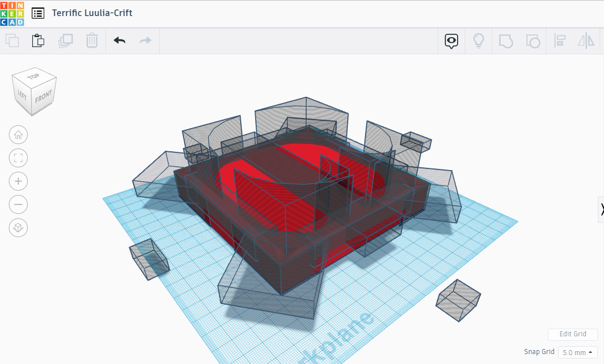The height and width of the screenshot is (364, 604).
Task: Click the design name Terrific Luulia-Crift
Action: click(x=92, y=13)
